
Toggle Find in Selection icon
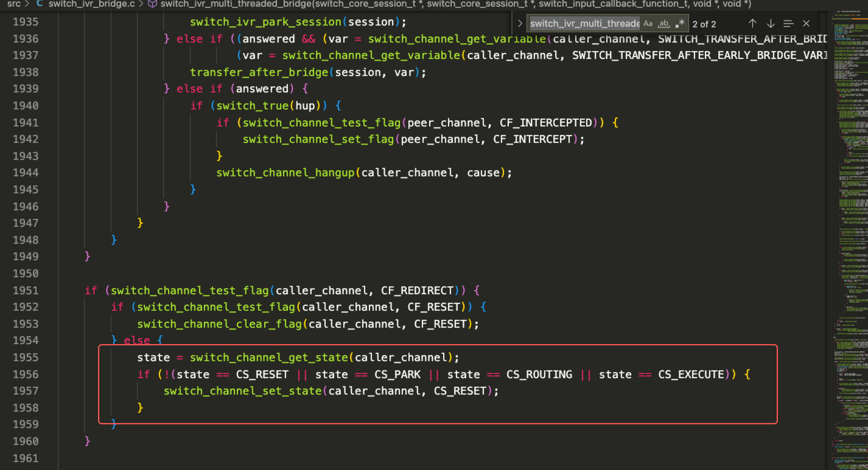(x=788, y=24)
